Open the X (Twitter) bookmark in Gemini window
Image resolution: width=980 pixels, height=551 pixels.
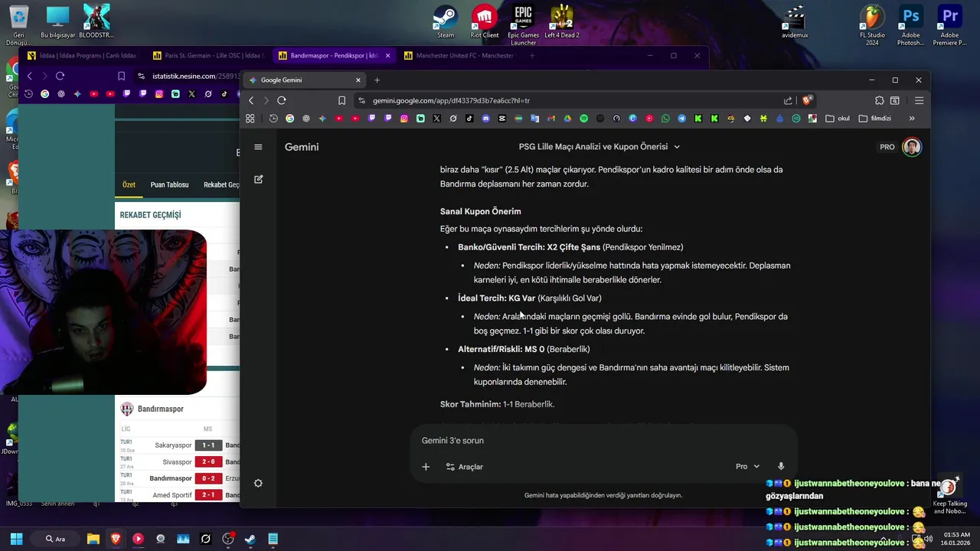[436, 119]
